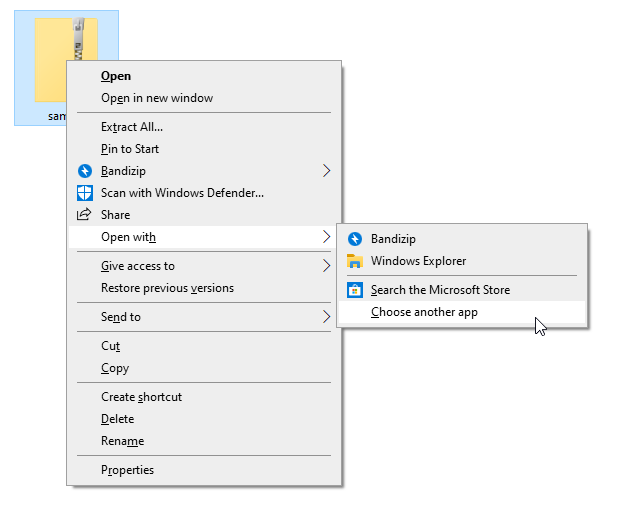
Task: Click the Bandizip icon in the Open with submenu
Action: click(x=354, y=239)
